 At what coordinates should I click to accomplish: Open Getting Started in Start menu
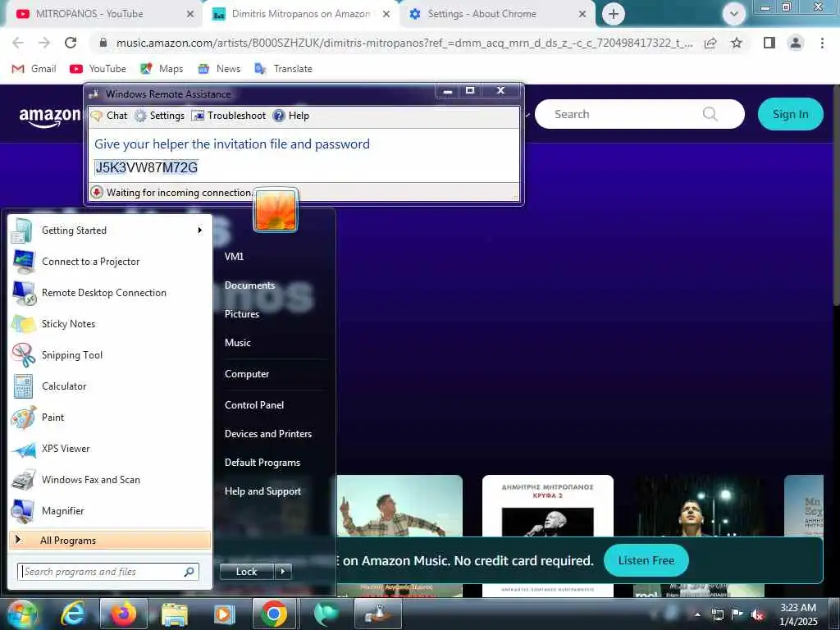coord(110,231)
